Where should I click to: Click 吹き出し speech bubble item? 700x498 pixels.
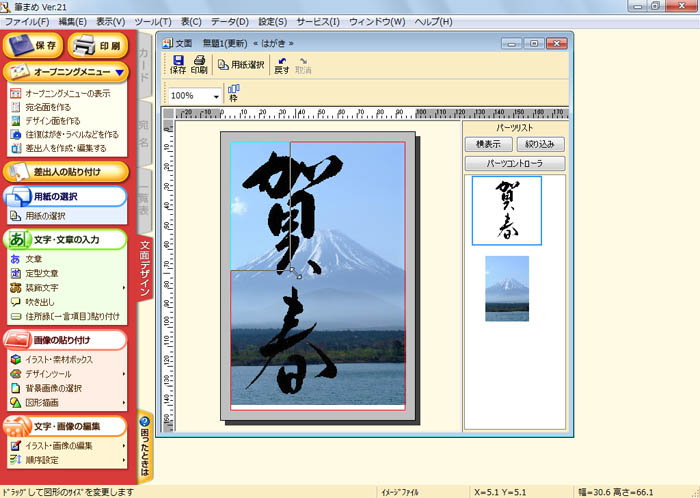point(40,301)
